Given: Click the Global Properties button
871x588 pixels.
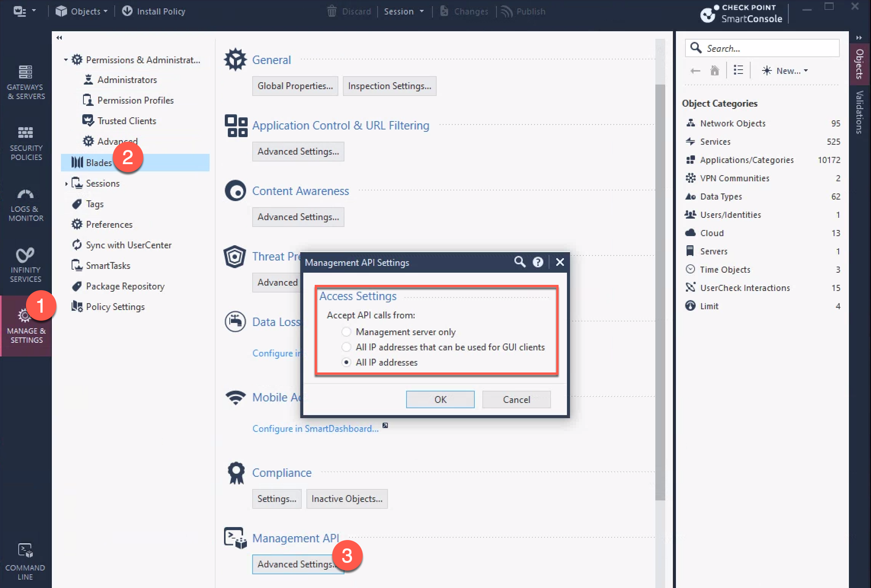Looking at the screenshot, I should [x=295, y=86].
